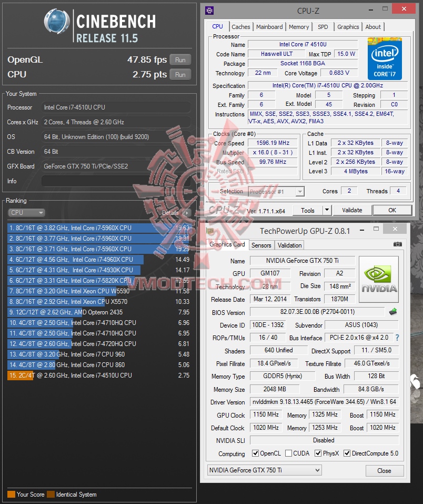
Task: Select ranking row 15 i7-4510U CPU
Action: click(x=99, y=375)
